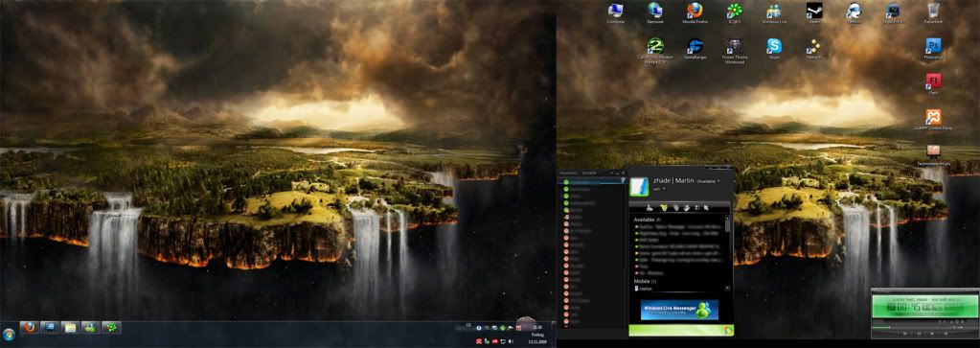Open Firefox from the taskbar
The image size is (980, 348).
click(x=29, y=327)
